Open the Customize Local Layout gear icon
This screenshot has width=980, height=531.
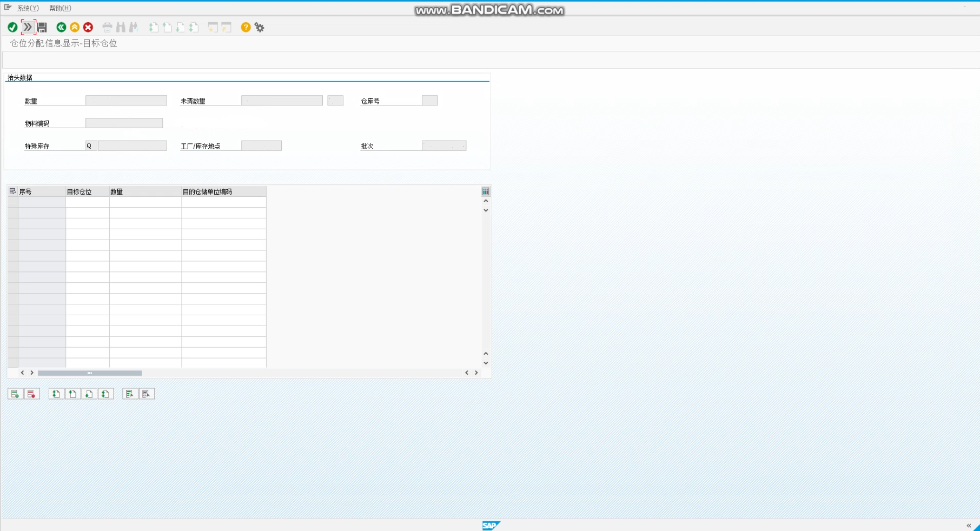[260, 28]
